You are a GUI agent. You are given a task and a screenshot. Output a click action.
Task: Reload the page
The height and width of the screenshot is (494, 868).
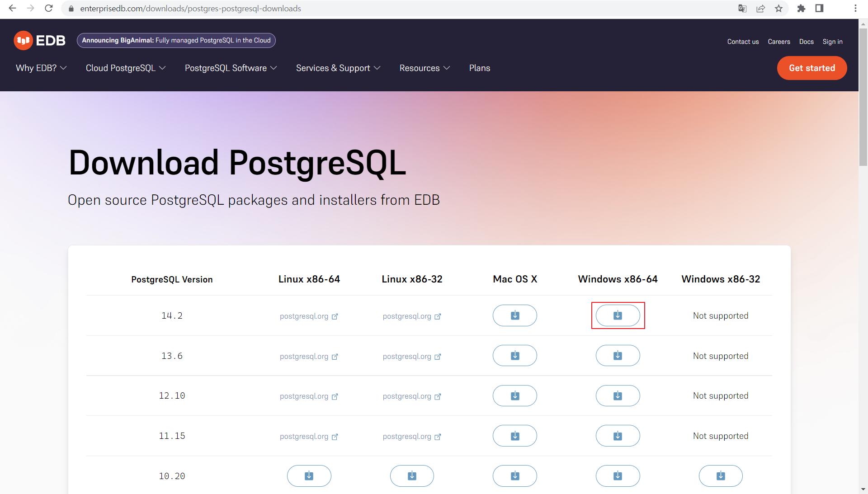click(x=49, y=9)
